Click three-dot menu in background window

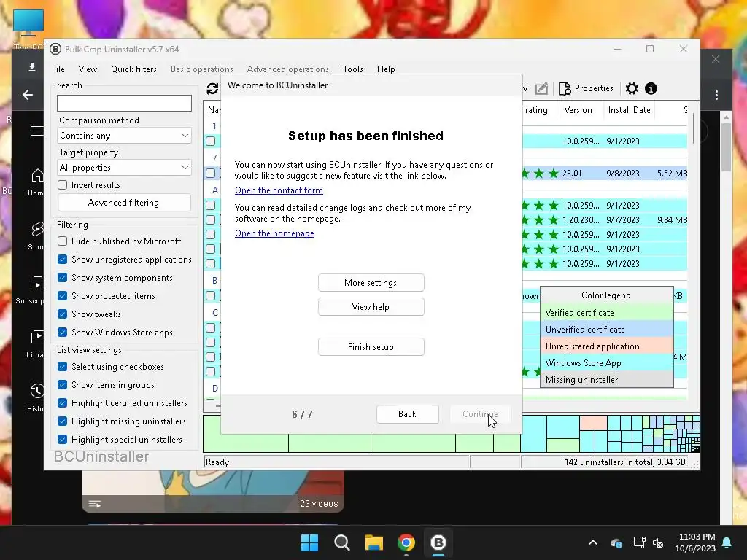(716, 95)
